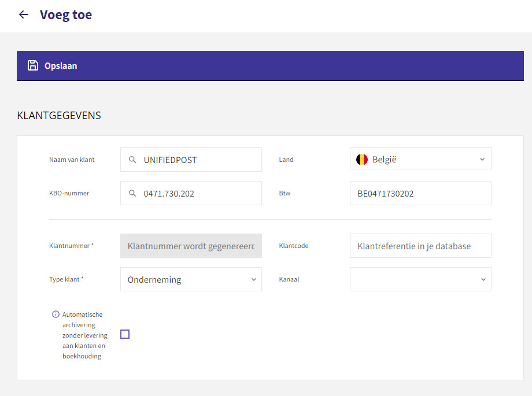Click the Voeg toe page title
532x396 pixels.
tap(66, 15)
